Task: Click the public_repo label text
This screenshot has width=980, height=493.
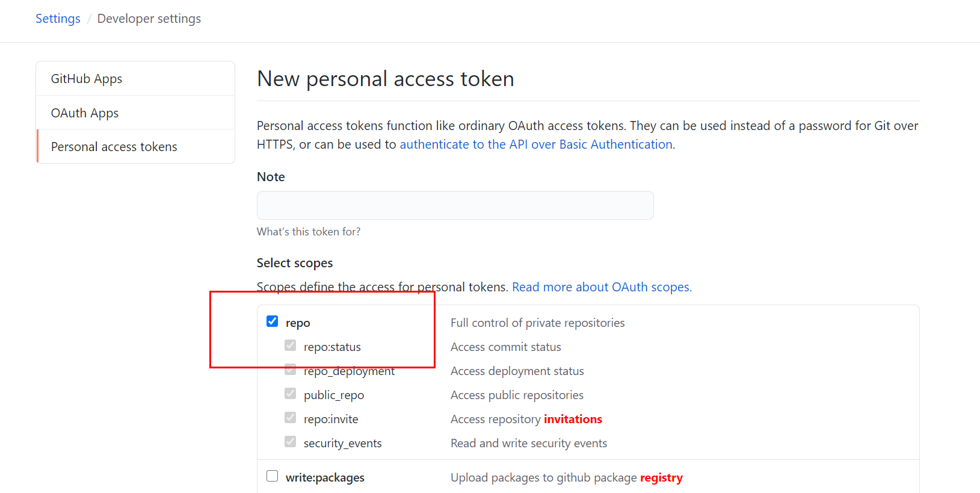Action: point(334,395)
